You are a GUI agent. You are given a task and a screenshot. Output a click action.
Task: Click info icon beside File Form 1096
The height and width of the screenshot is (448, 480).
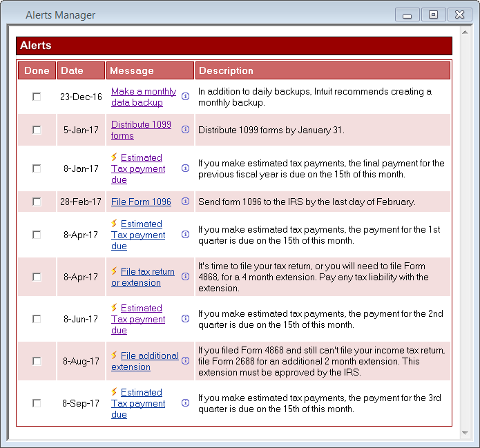(185, 202)
